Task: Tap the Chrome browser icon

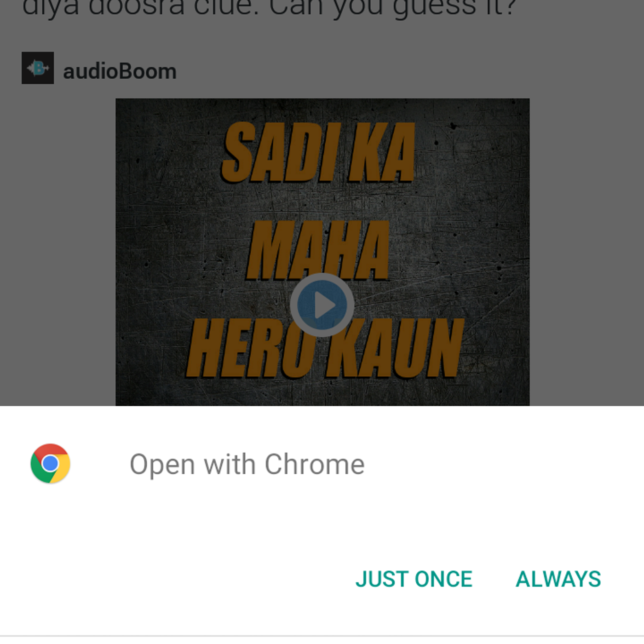Action: (51, 463)
